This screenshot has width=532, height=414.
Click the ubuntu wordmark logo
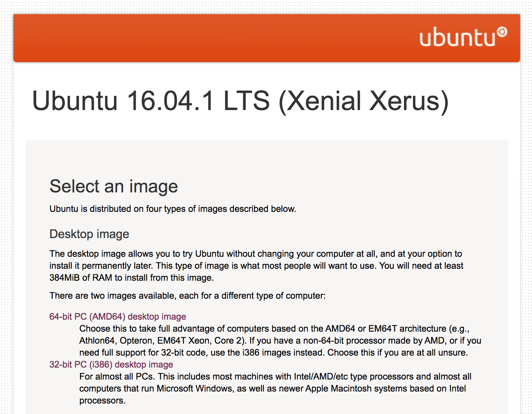pyautogui.click(x=457, y=38)
